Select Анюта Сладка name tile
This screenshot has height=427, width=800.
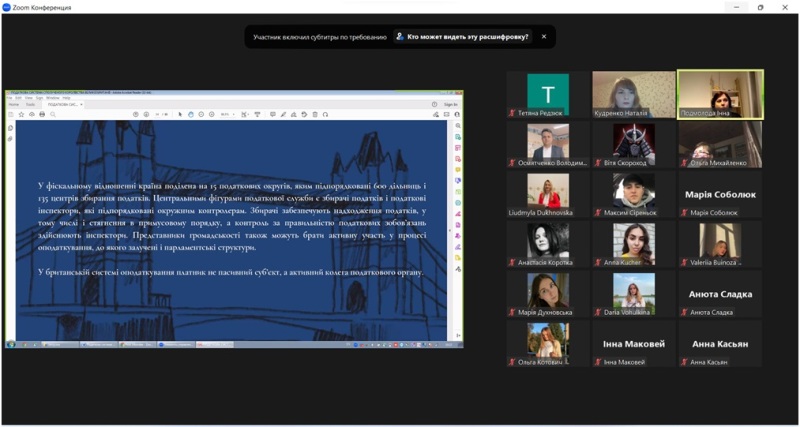(x=720, y=294)
